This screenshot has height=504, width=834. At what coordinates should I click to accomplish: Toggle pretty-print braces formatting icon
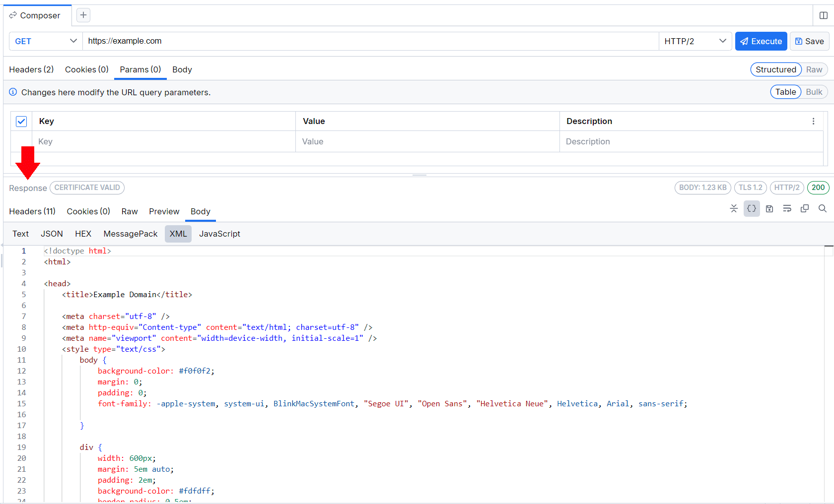coord(752,209)
